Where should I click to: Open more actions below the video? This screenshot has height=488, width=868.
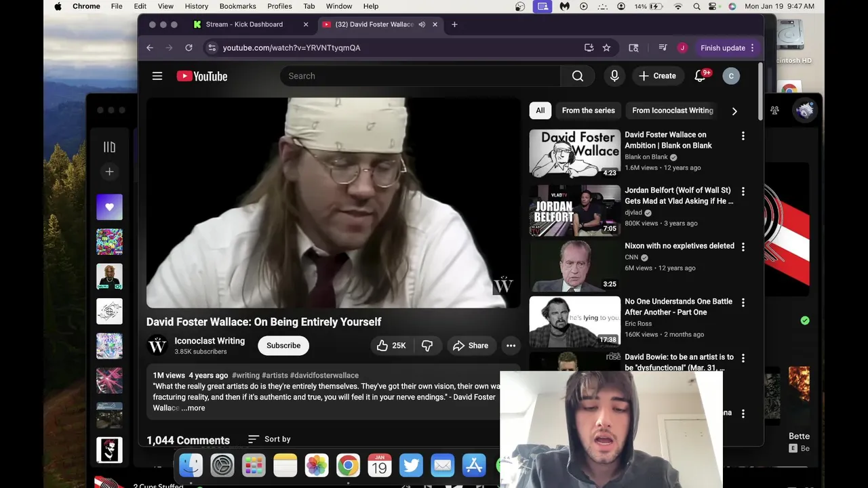(511, 346)
